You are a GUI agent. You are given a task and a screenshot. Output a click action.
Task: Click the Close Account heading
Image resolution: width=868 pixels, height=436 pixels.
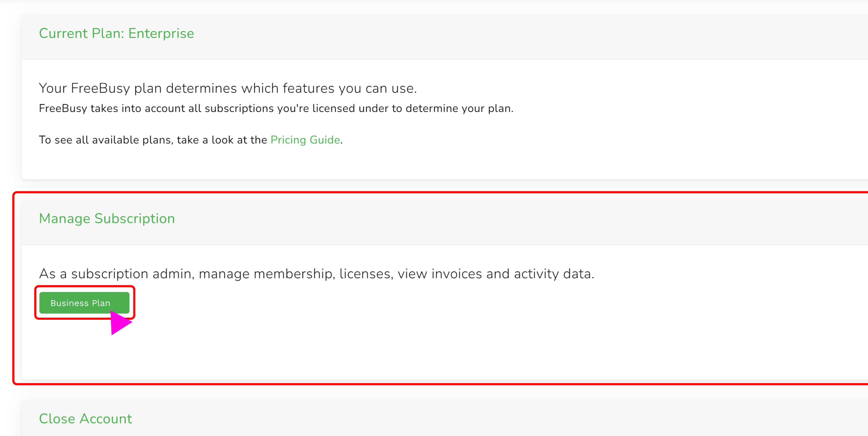click(x=85, y=419)
